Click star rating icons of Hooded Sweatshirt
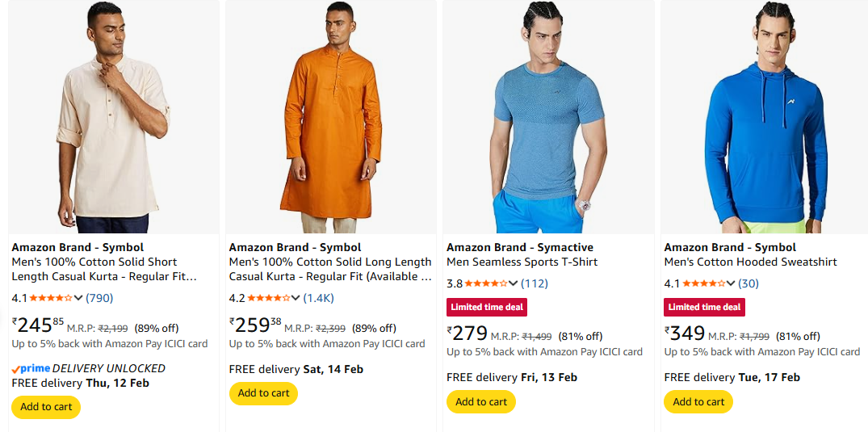Screen dimensions: 868x432 click(x=704, y=283)
